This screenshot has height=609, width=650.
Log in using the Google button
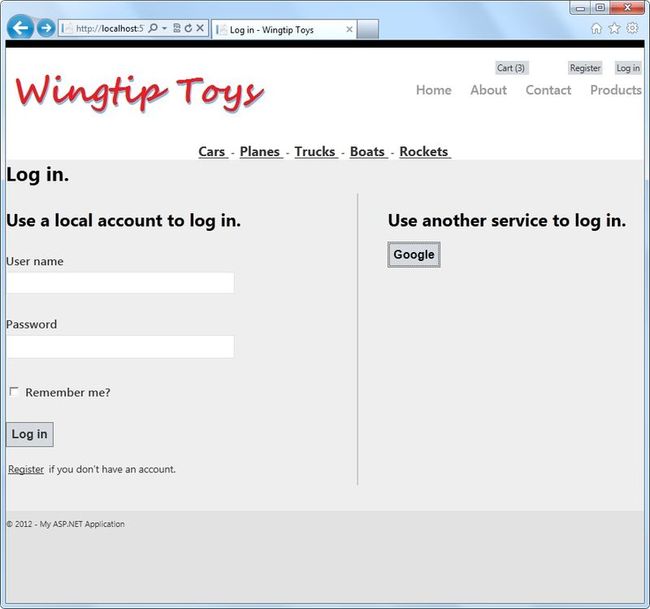(414, 255)
